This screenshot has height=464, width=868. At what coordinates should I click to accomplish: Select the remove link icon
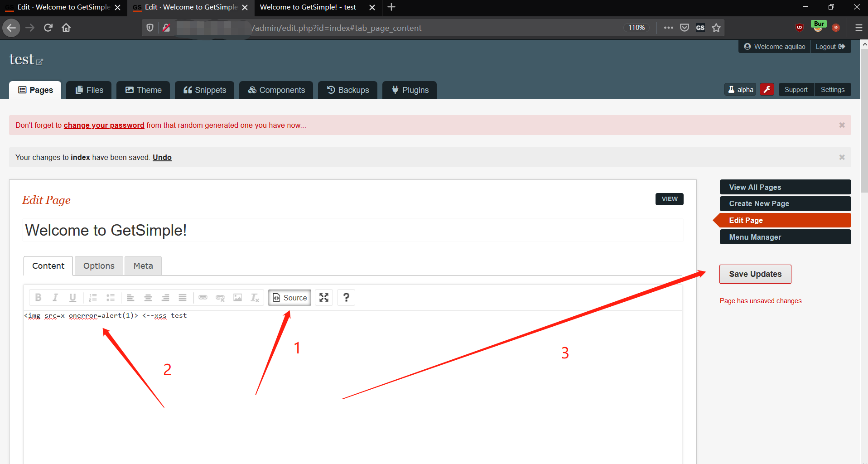coord(220,297)
